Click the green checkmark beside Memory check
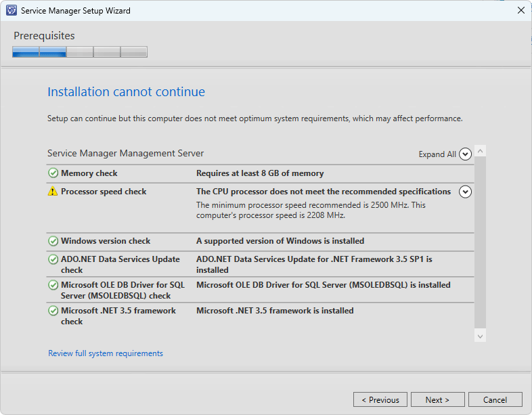This screenshot has height=415, width=532. point(53,173)
